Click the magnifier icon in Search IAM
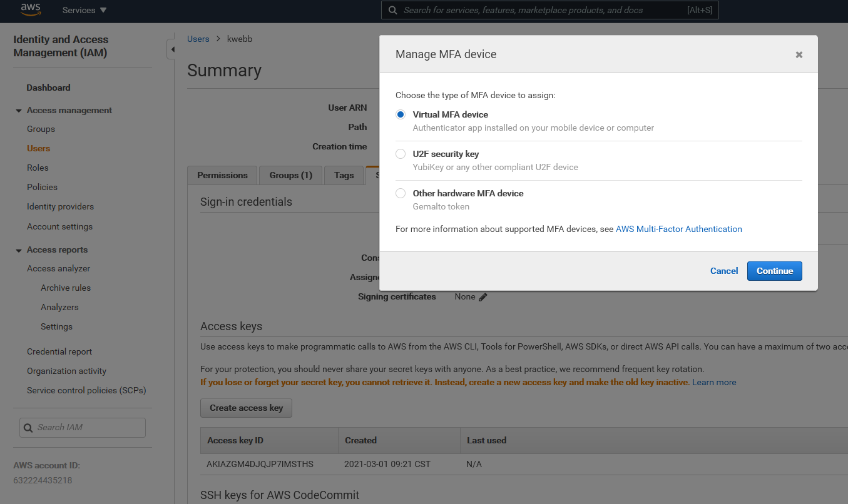848x504 pixels. click(x=28, y=428)
